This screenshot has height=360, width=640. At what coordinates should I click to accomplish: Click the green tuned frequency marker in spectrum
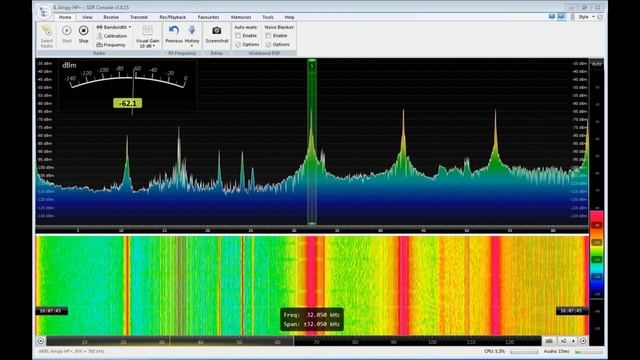312,142
